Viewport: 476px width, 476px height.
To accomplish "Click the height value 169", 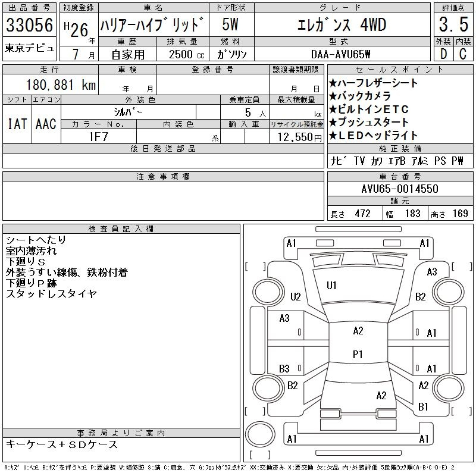I will 460,214.
